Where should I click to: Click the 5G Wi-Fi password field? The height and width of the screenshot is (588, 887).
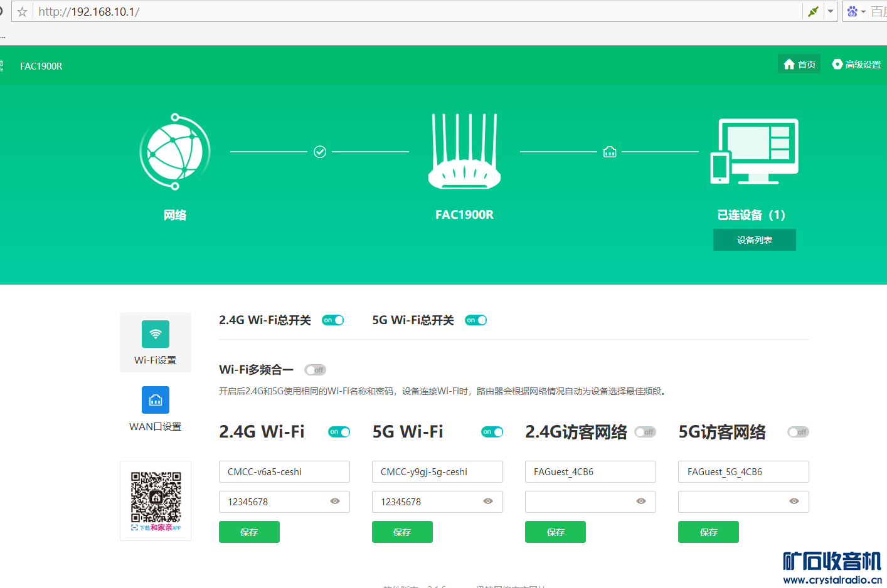437,501
